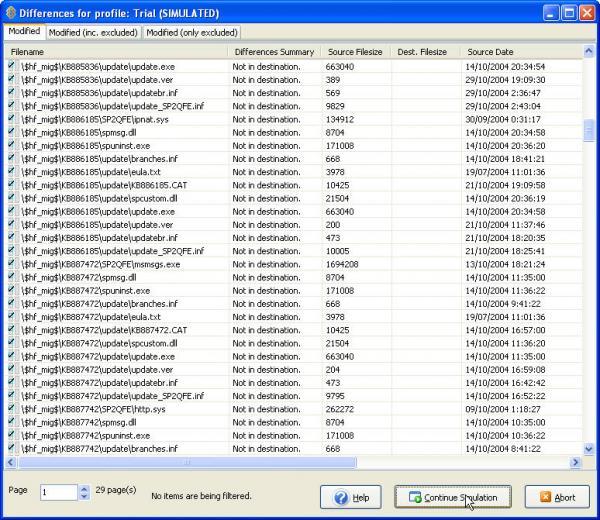This screenshot has width=600, height=520.
Task: Toggle checkbox for KB886185\spuninst.exe
Action: [x=11, y=145]
